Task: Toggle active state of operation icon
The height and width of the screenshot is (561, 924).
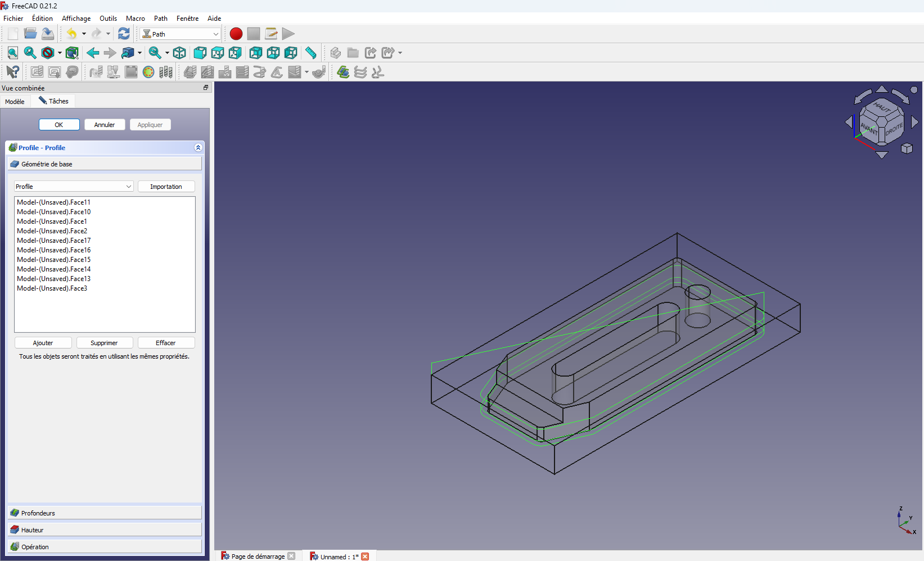Action: 148,72
